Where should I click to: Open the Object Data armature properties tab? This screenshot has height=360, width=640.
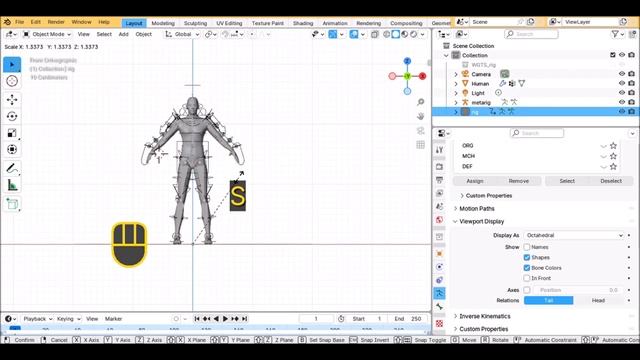point(440,293)
